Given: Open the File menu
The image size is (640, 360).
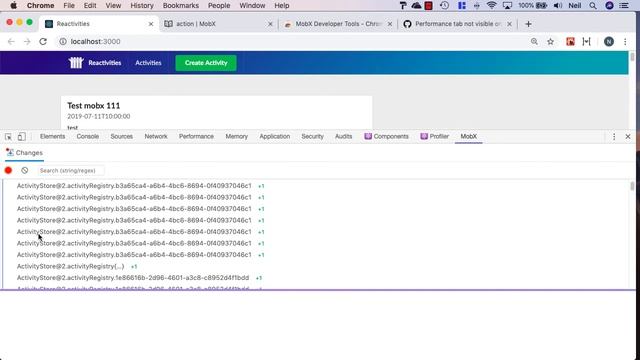Looking at the screenshot, I should (x=69, y=6).
